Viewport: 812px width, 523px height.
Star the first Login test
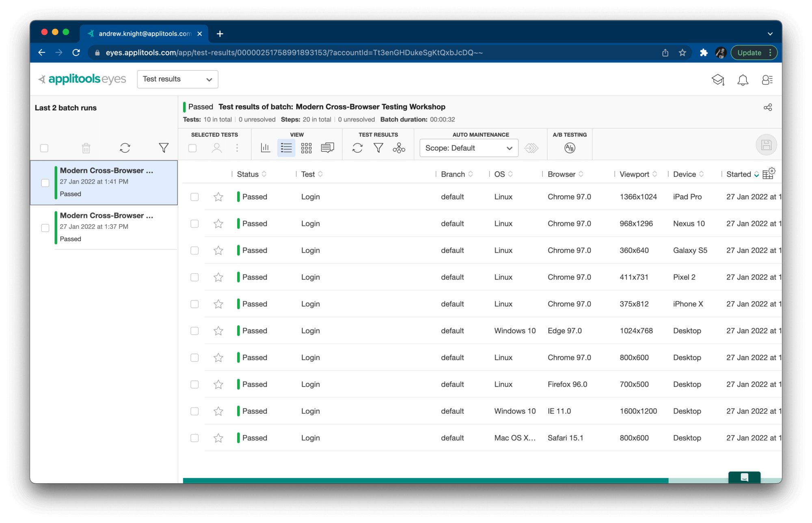coord(218,197)
